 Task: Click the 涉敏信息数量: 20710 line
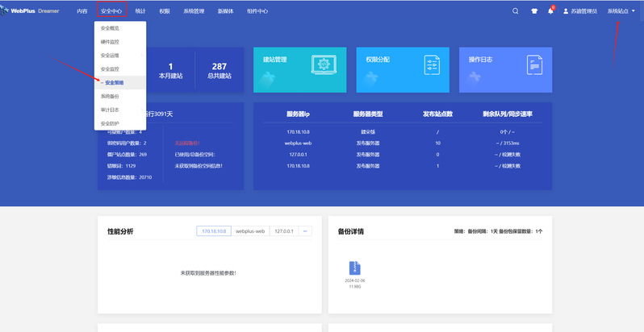[x=129, y=177]
